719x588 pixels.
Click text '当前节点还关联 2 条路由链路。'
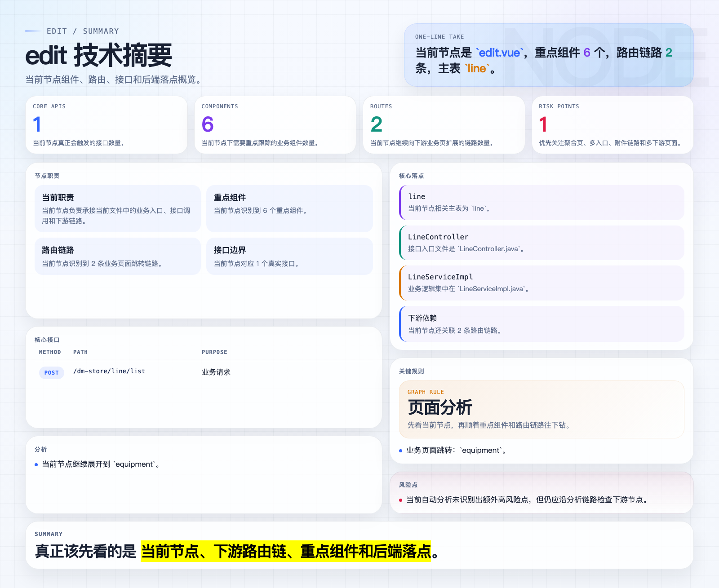click(x=455, y=331)
